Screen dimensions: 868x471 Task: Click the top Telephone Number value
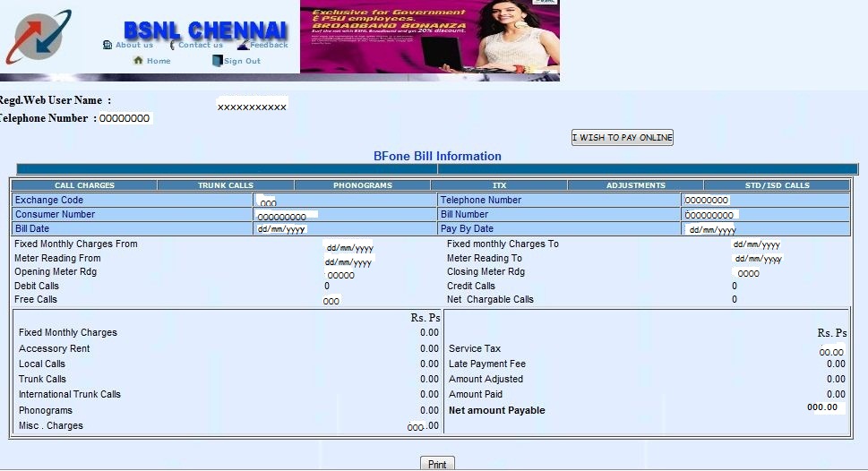(x=125, y=118)
